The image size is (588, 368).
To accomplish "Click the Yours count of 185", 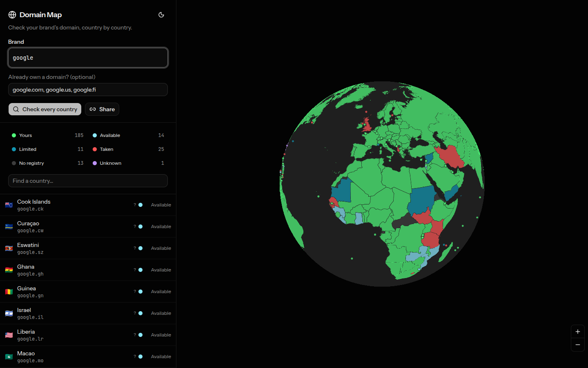I will coord(79,135).
